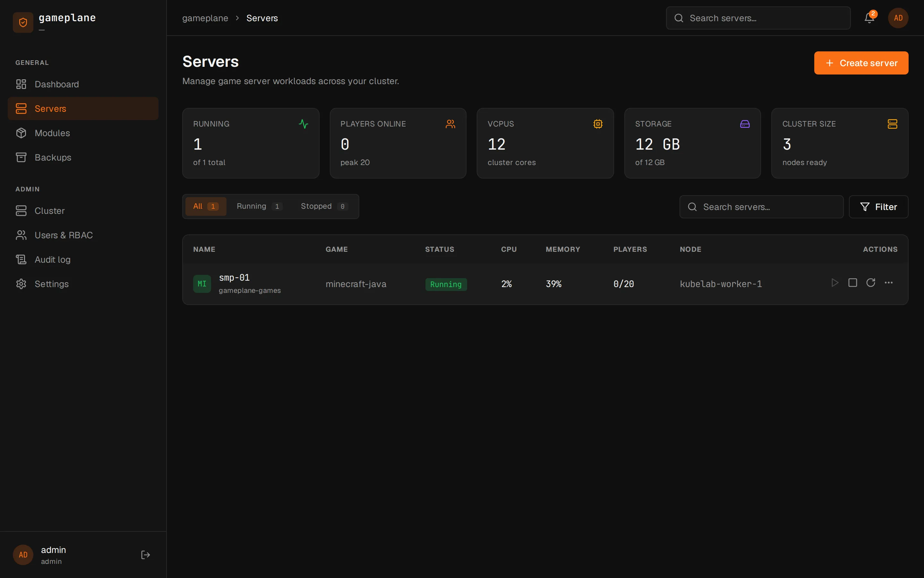Click the Dashboard grid icon in sidebar

[21, 84]
